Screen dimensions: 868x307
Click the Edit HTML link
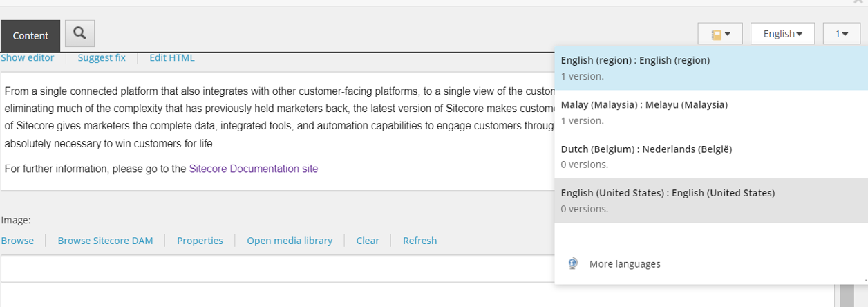pos(172,57)
